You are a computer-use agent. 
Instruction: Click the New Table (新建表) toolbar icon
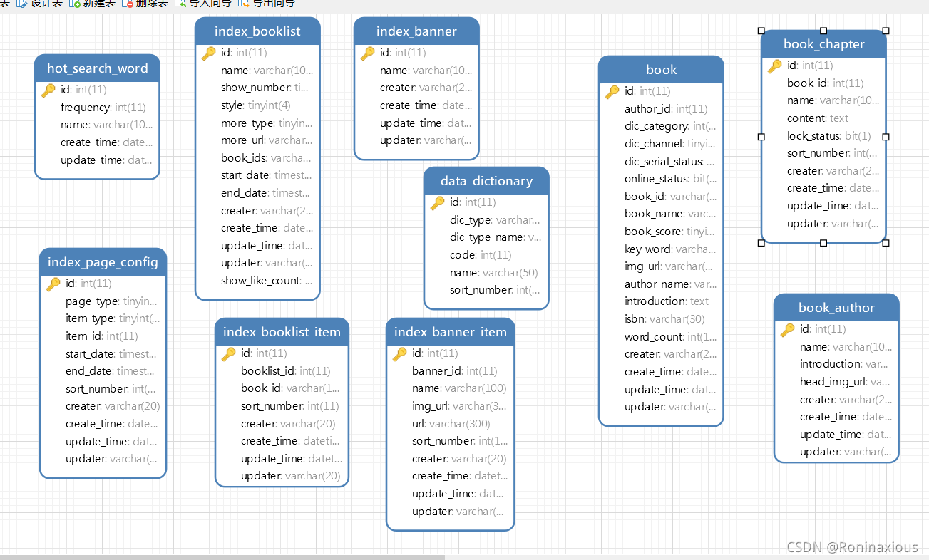point(74,4)
